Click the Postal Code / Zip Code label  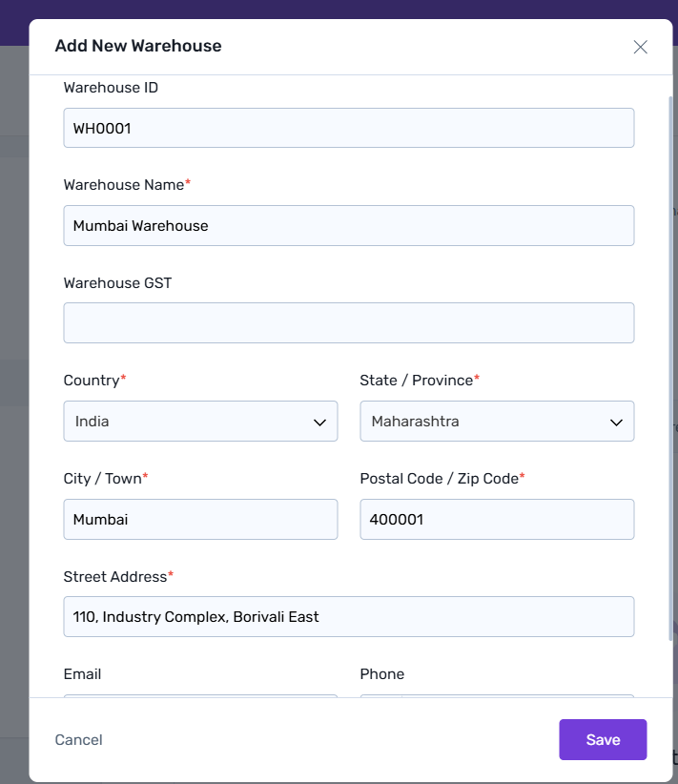(439, 479)
